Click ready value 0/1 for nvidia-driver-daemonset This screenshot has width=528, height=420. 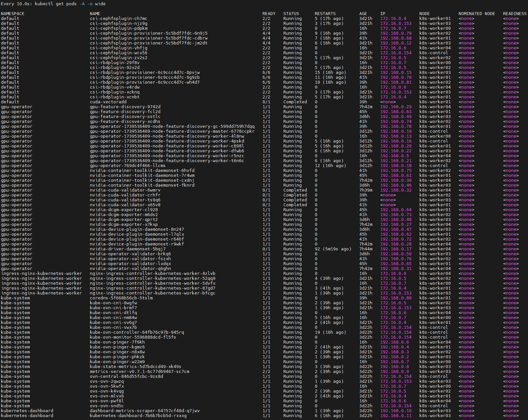pyautogui.click(x=266, y=249)
